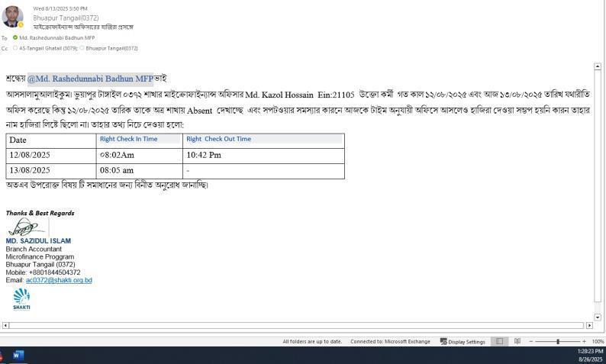
Task: Click the sender's profile photo
Action: tap(12, 16)
